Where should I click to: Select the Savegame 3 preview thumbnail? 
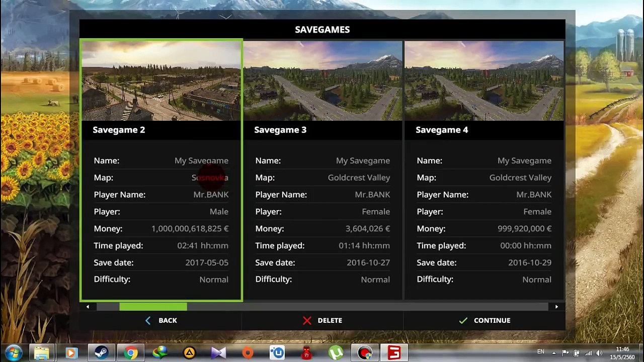323,80
